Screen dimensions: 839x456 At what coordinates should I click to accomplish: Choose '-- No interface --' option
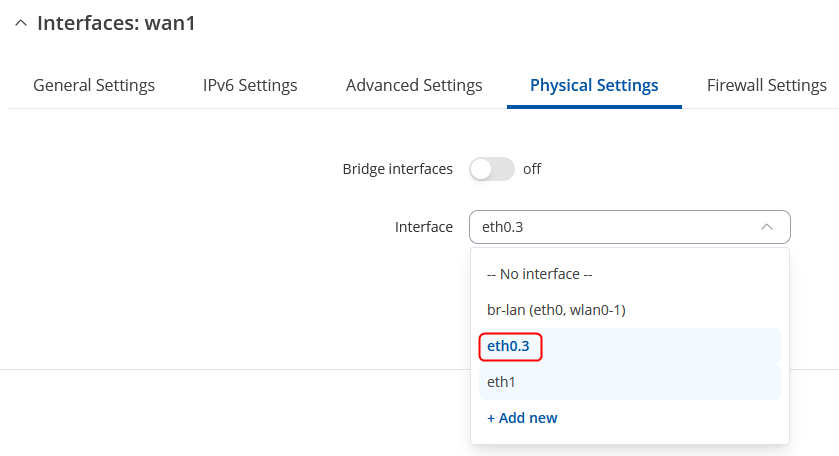point(540,274)
